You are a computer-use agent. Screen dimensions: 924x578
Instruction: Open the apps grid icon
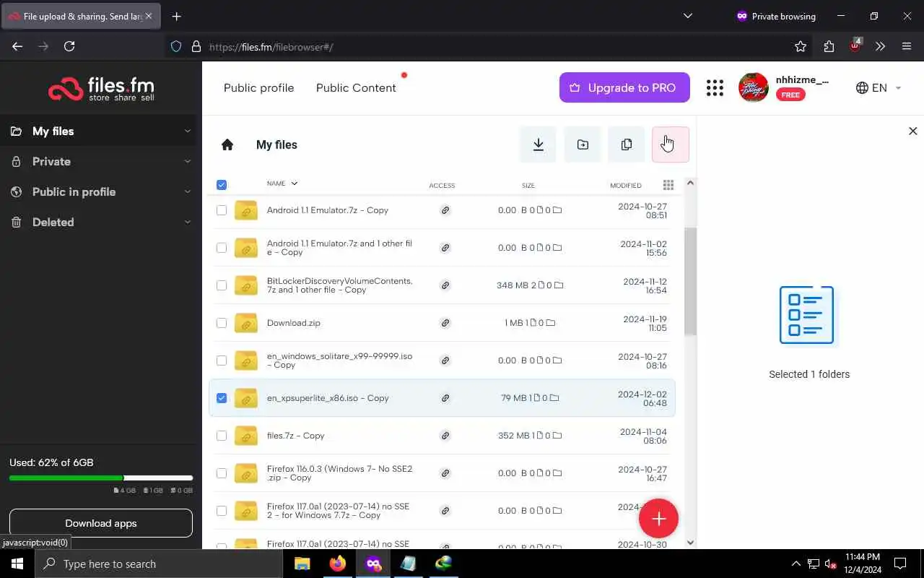pos(715,87)
